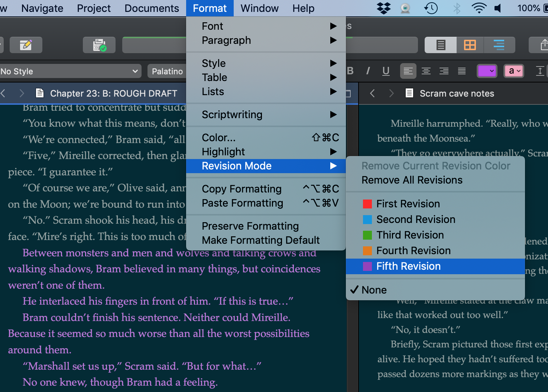548x392 pixels.
Task: Click the Compile icon in the toolbar
Action: pyautogui.click(x=99, y=45)
